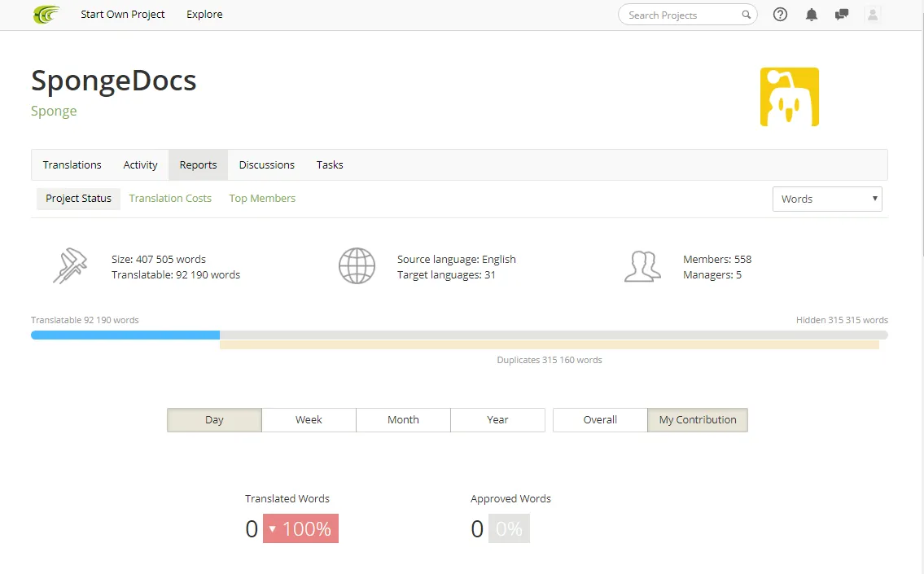Switch to the Translations tab
Screen dimensions: 924x574
(x=72, y=165)
